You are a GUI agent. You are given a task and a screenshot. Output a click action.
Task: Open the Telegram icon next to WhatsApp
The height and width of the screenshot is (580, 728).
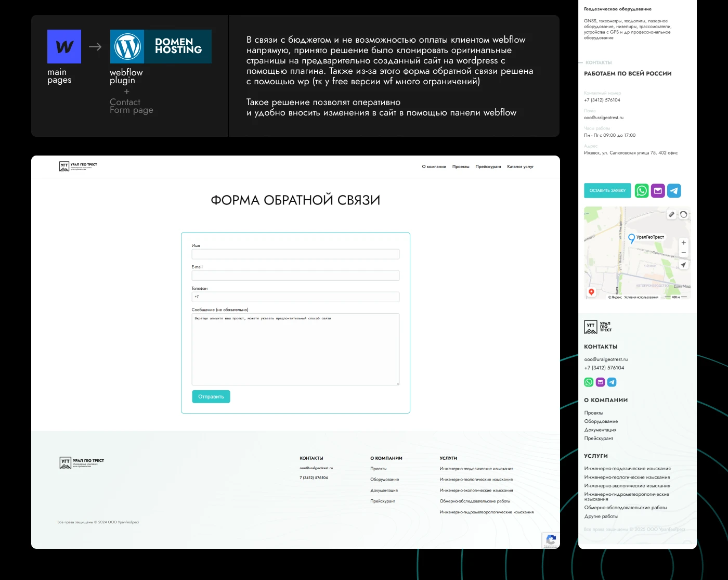(674, 190)
